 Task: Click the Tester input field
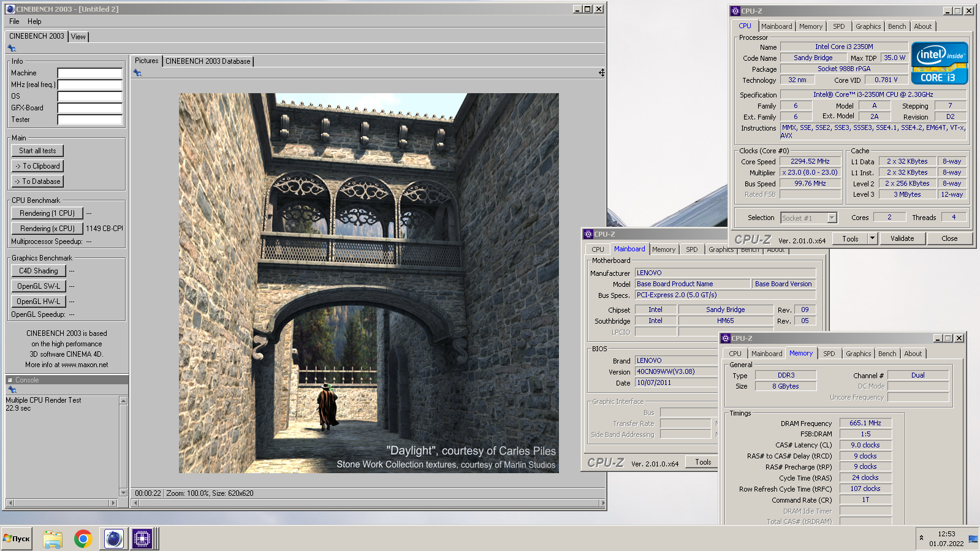pyautogui.click(x=90, y=120)
